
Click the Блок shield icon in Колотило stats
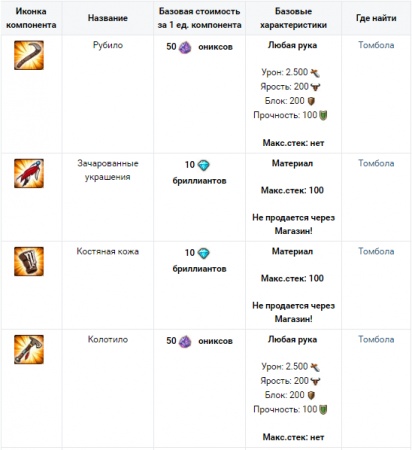[x=311, y=395]
